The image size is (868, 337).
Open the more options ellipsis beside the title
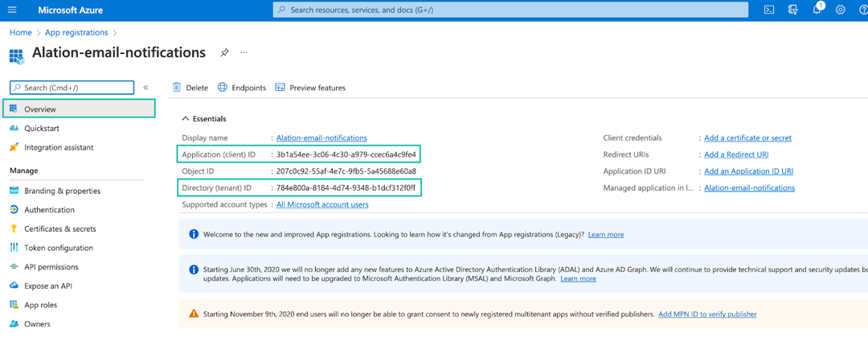tap(244, 52)
